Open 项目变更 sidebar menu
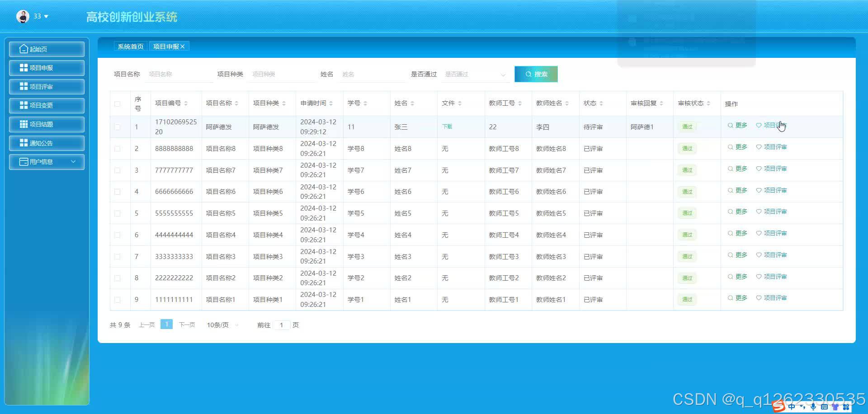The height and width of the screenshot is (414, 868). [47, 105]
